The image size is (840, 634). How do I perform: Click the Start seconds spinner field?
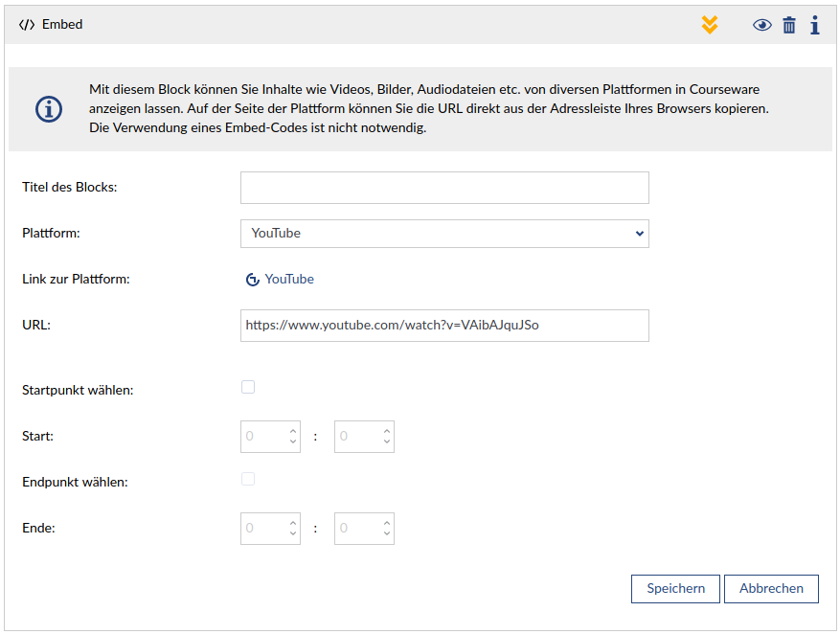(x=357, y=437)
